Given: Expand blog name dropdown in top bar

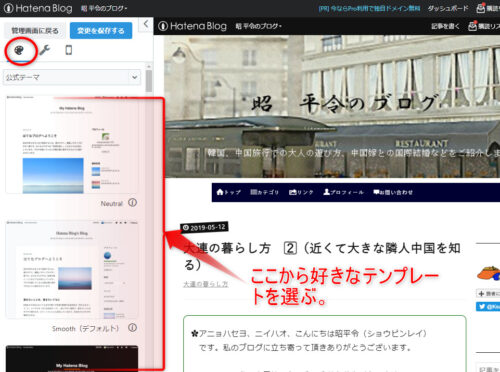Looking at the screenshot, I should [x=104, y=8].
